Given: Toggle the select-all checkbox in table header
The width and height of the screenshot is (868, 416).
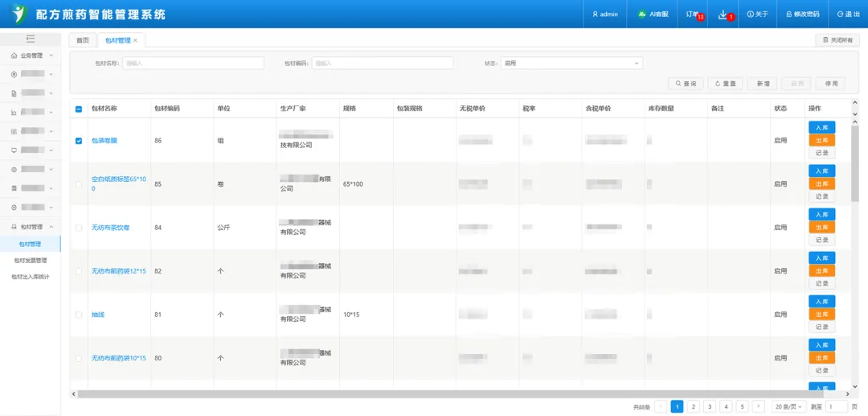Looking at the screenshot, I should click(79, 109).
